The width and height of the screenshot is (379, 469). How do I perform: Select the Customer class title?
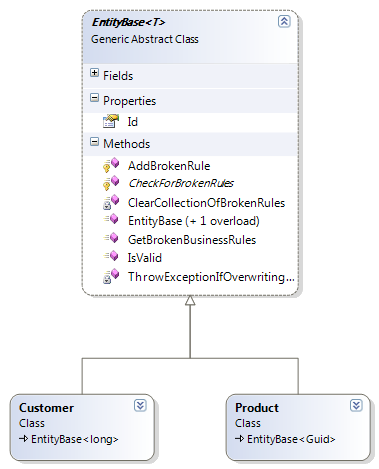(46, 408)
